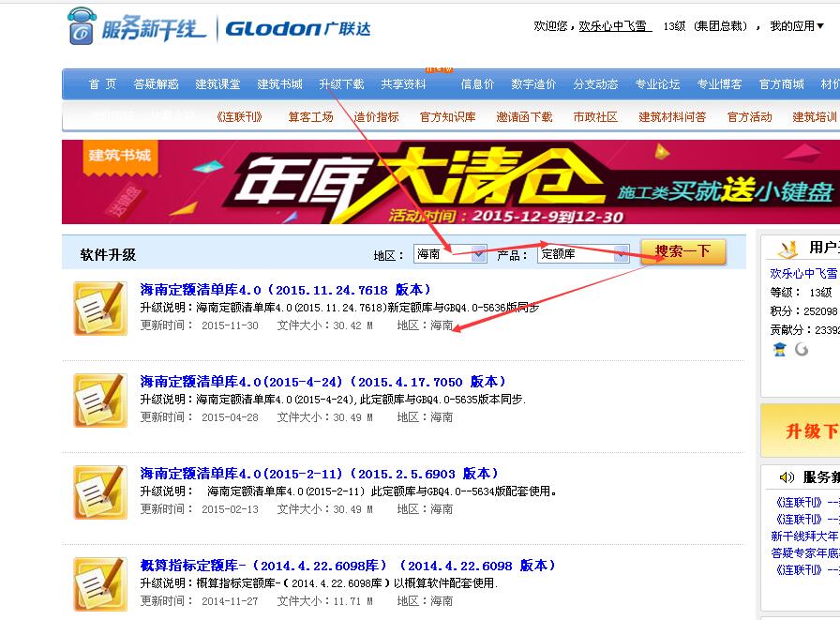This screenshot has height=620, width=840.
Task: Open 官方知识库 sub-navigation link
Action: (x=448, y=117)
